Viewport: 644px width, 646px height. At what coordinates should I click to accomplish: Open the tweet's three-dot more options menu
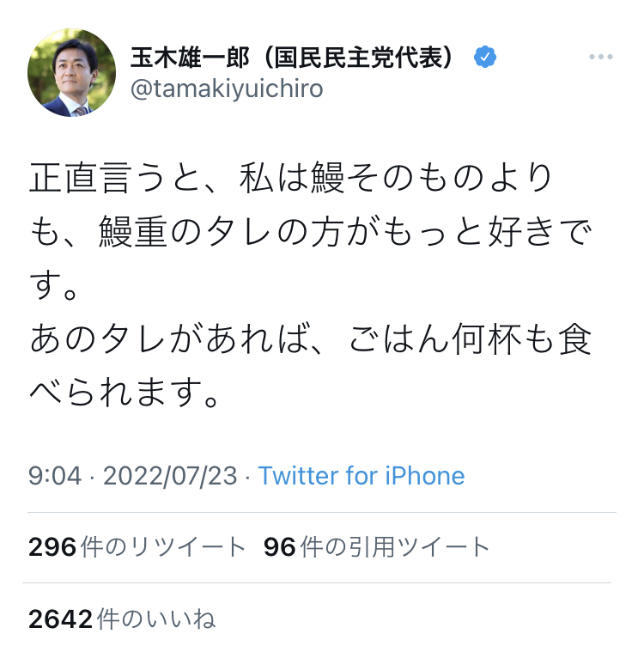coord(601,57)
